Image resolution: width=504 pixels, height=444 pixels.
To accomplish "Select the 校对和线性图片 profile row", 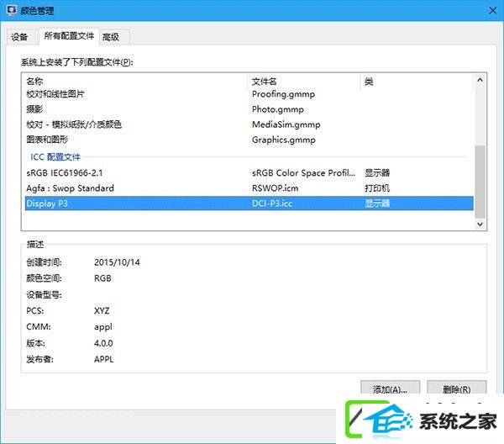I will pos(249,94).
